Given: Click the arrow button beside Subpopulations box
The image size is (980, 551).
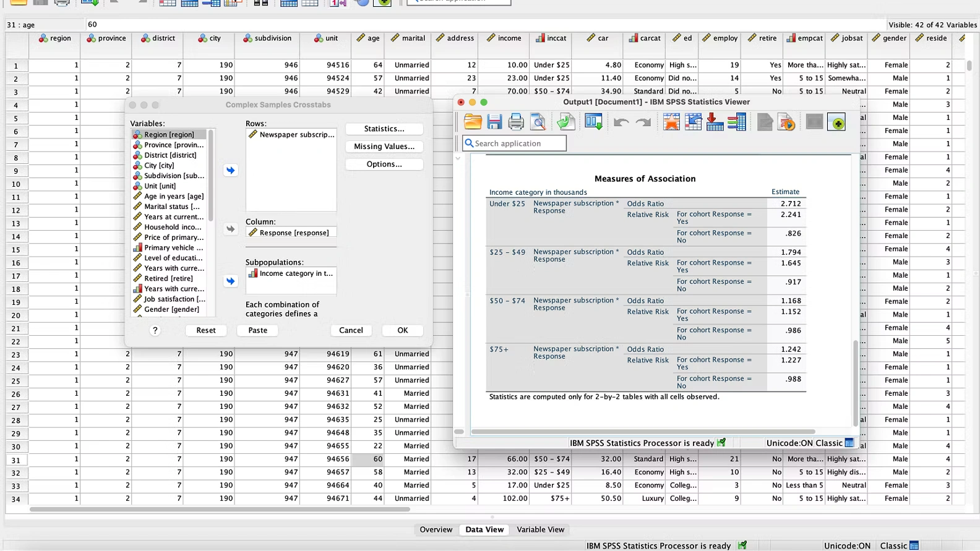Looking at the screenshot, I should click(x=230, y=281).
